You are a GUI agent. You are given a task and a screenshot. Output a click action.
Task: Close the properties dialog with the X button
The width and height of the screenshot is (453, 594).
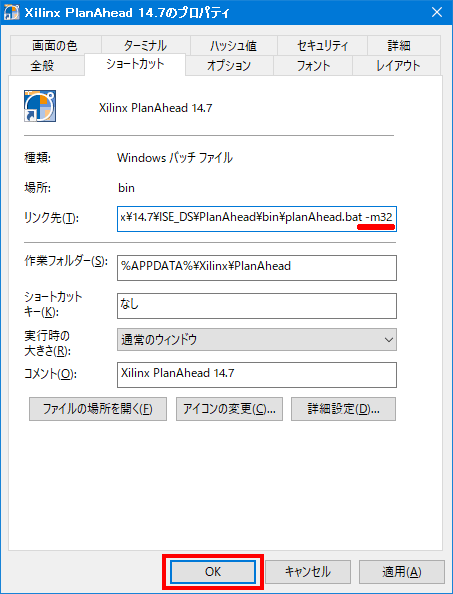(437, 12)
